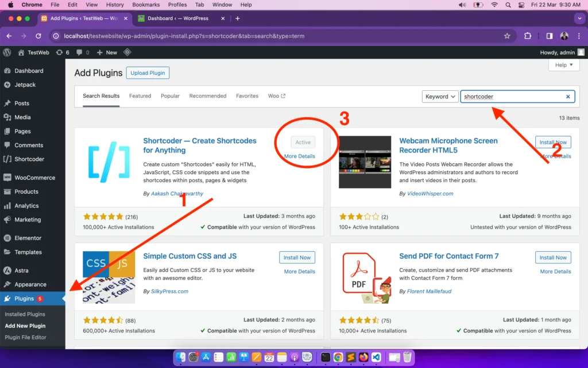Image resolution: width=588 pixels, height=368 pixels.
Task: Toggle the Chrome side panel icon
Action: 550,36
